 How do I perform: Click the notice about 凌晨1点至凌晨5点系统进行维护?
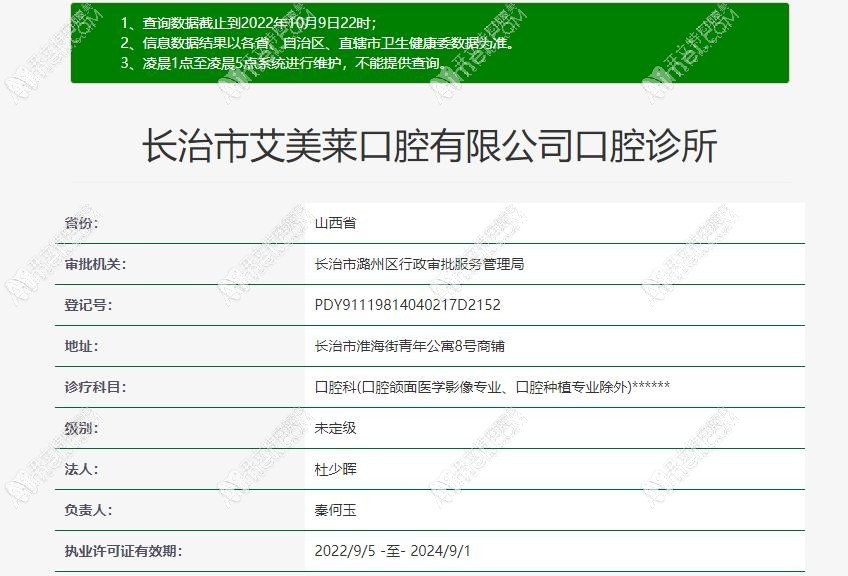point(284,63)
